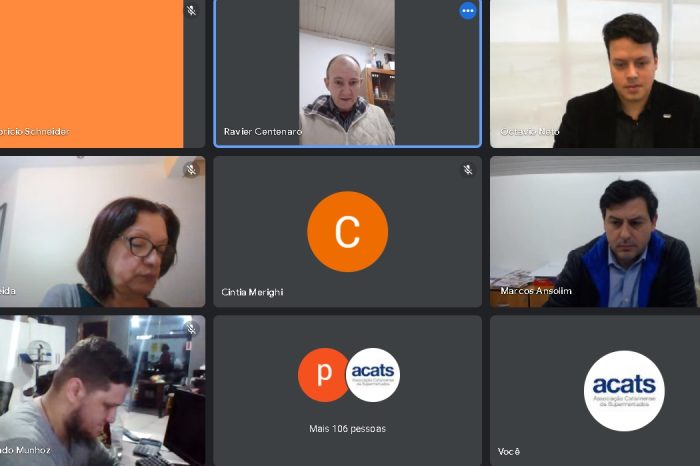The width and height of the screenshot is (700, 466).
Task: Select Marcos Ansolim's video tile
Action: tap(595, 232)
